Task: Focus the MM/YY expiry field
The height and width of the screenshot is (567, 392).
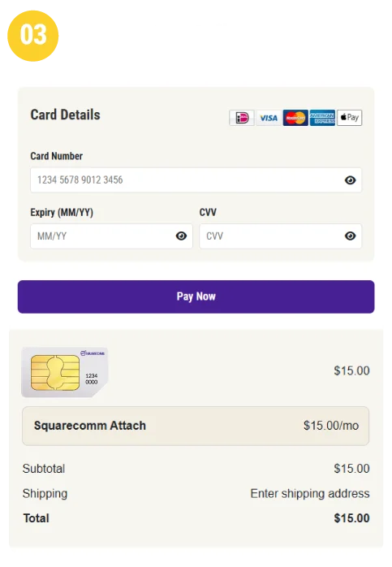Action: click(112, 236)
